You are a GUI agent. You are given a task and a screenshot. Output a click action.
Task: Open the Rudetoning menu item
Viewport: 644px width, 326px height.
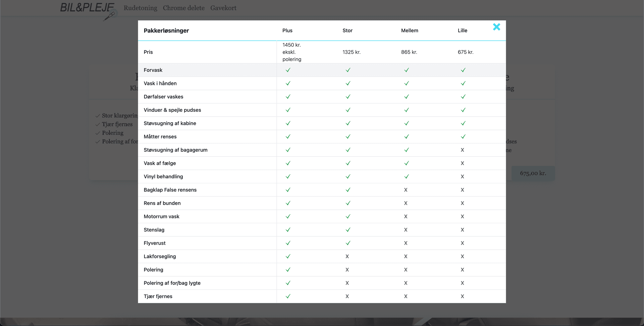click(140, 8)
